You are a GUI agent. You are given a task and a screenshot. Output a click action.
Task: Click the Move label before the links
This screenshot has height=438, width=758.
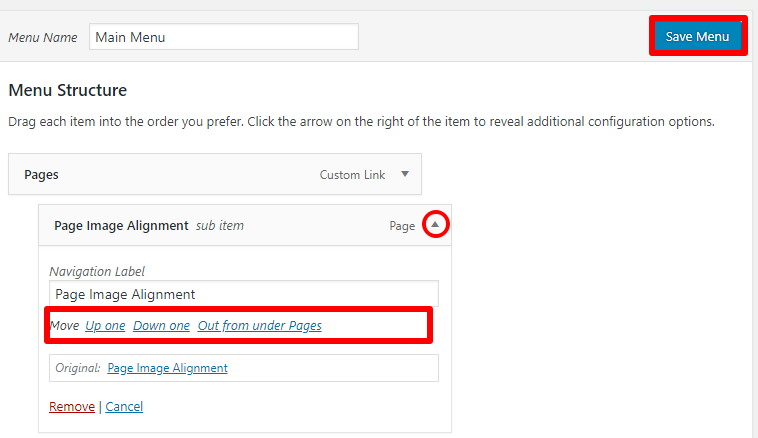tap(64, 326)
